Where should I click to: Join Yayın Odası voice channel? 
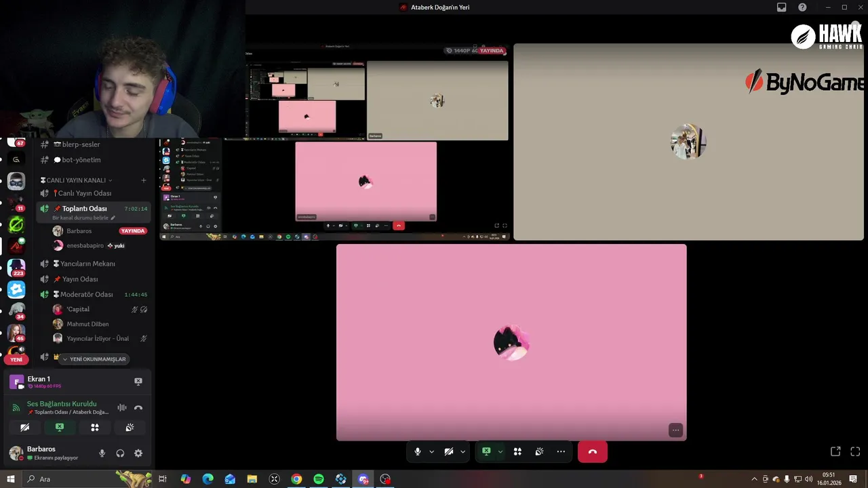tap(94, 279)
